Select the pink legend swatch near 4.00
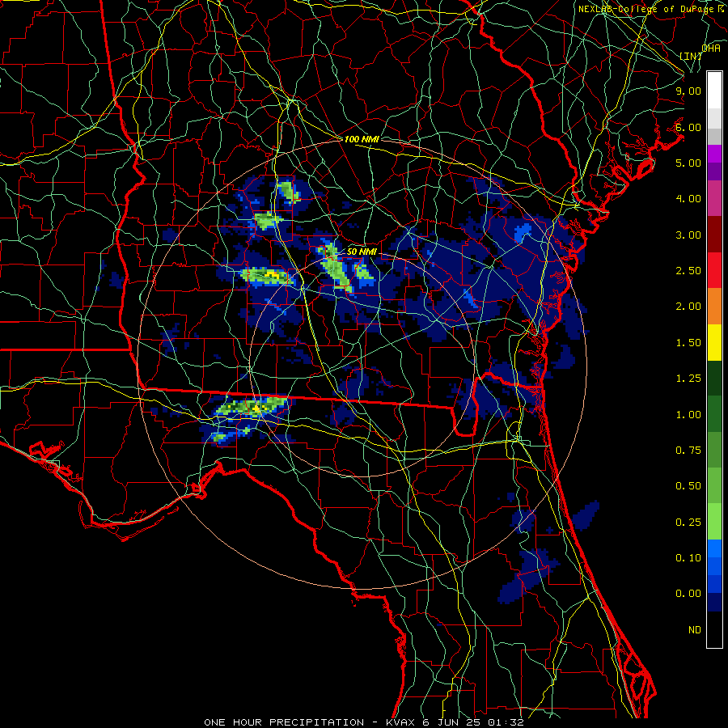This screenshot has height=728, width=728. (x=714, y=199)
